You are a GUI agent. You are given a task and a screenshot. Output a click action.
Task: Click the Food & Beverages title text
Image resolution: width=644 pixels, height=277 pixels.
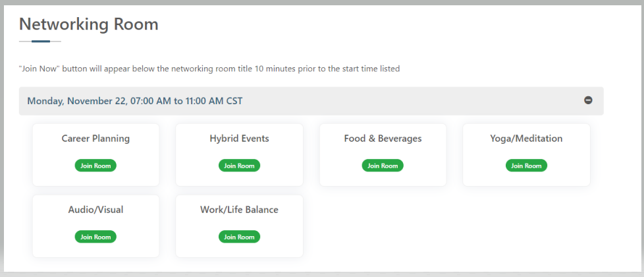pos(383,138)
